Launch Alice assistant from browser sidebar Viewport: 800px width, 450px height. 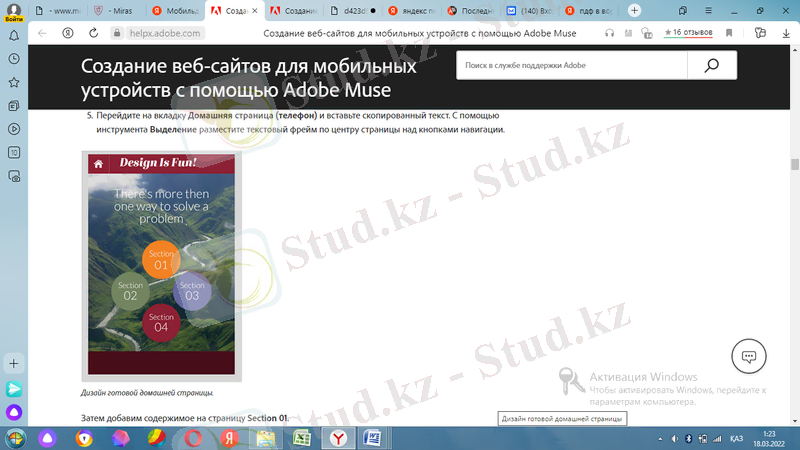(14, 412)
